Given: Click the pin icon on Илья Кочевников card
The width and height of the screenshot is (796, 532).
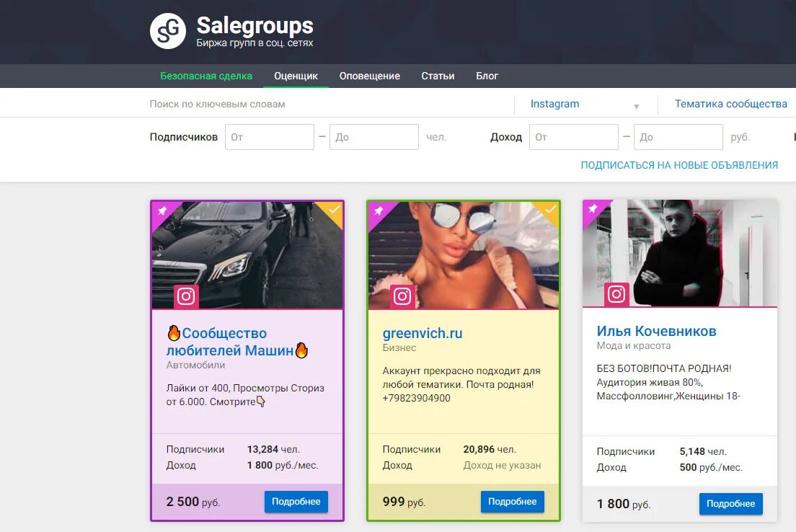Looking at the screenshot, I should pyautogui.click(x=593, y=208).
